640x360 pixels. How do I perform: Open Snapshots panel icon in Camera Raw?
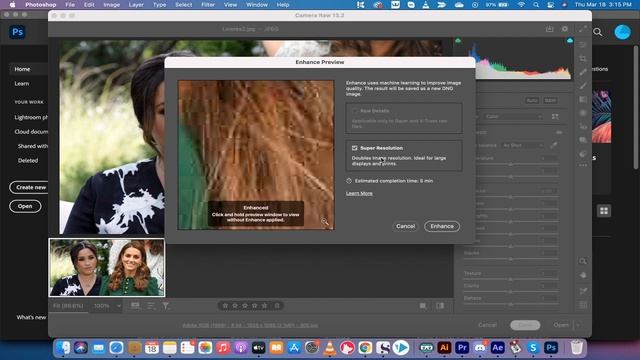(x=583, y=140)
